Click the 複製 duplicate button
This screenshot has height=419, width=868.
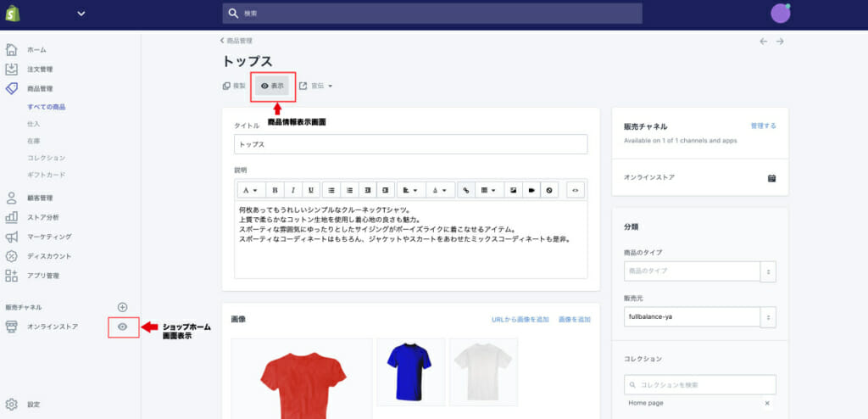[234, 86]
